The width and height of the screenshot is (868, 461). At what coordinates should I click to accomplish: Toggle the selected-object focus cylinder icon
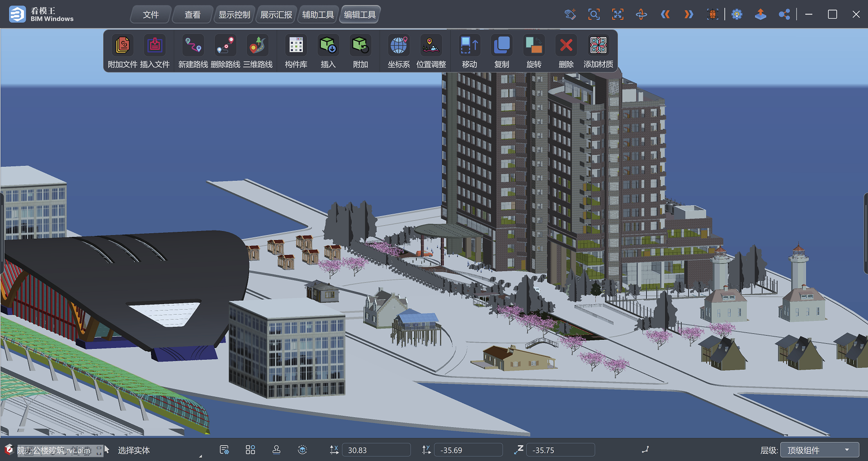click(x=712, y=14)
